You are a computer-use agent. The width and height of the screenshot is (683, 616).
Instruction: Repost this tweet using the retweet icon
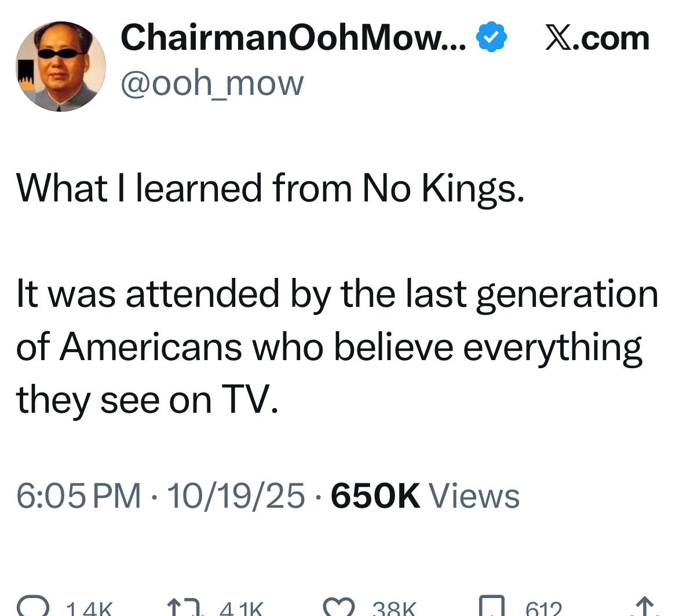coord(184,607)
